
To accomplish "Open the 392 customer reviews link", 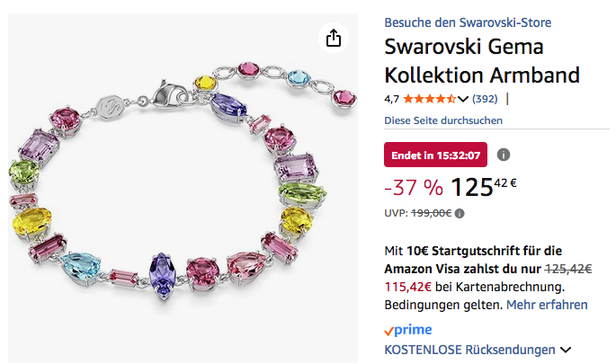I will tap(487, 99).
